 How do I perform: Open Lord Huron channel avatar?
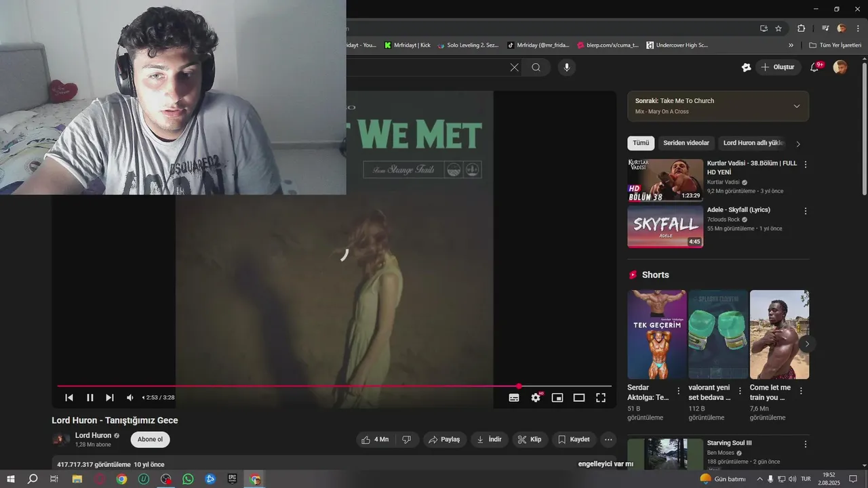click(x=61, y=439)
